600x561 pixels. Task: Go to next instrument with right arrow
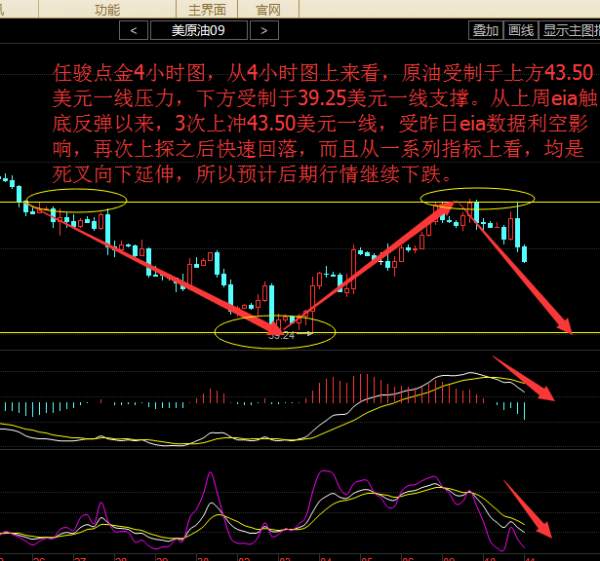click(x=264, y=31)
